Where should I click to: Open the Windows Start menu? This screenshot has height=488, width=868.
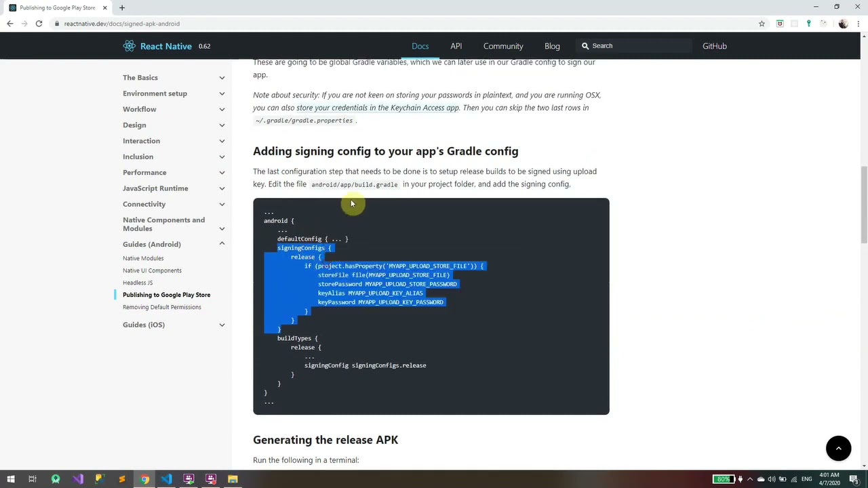pyautogui.click(x=11, y=479)
